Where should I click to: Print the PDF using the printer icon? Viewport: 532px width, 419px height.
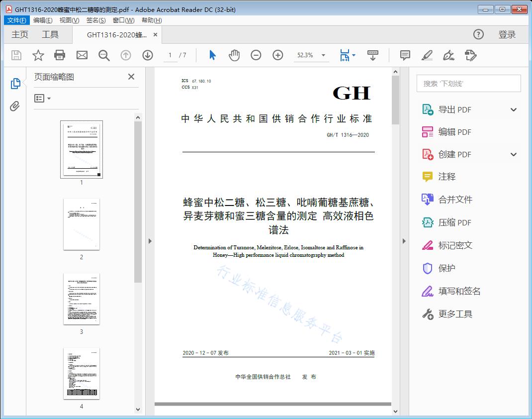pos(60,55)
